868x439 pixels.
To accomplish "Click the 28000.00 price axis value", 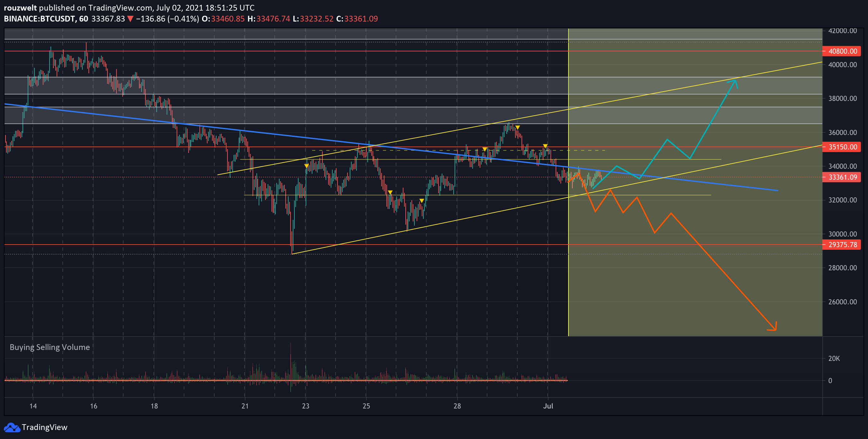I will point(842,268).
